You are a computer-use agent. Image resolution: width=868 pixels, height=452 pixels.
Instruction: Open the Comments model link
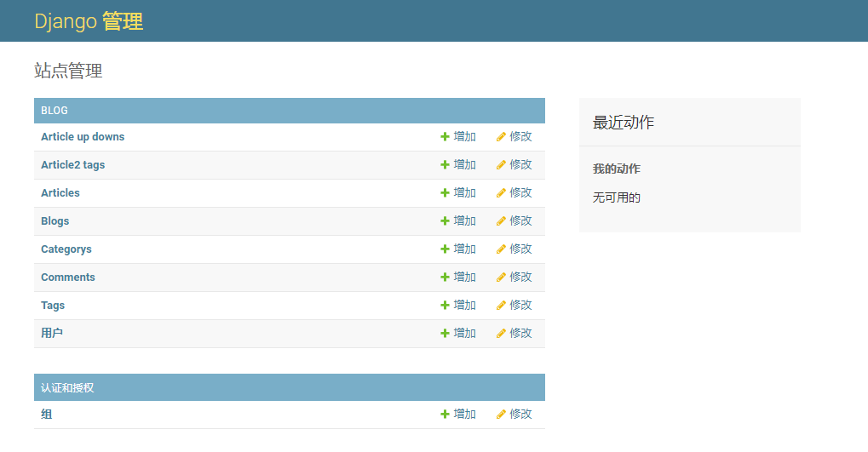click(x=68, y=277)
